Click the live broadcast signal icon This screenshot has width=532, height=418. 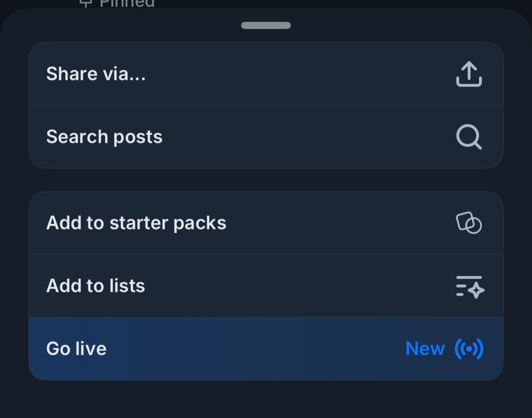[469, 349]
